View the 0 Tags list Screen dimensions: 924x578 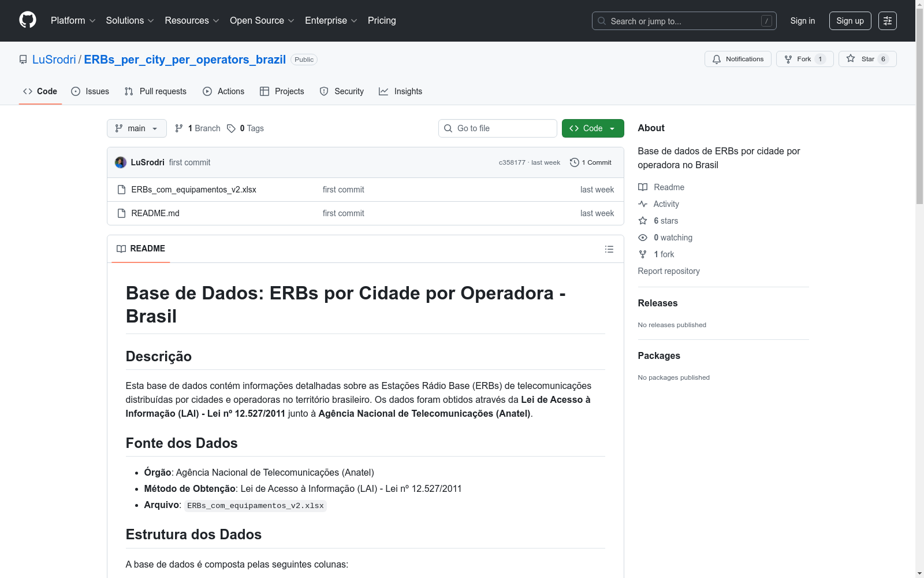(245, 128)
